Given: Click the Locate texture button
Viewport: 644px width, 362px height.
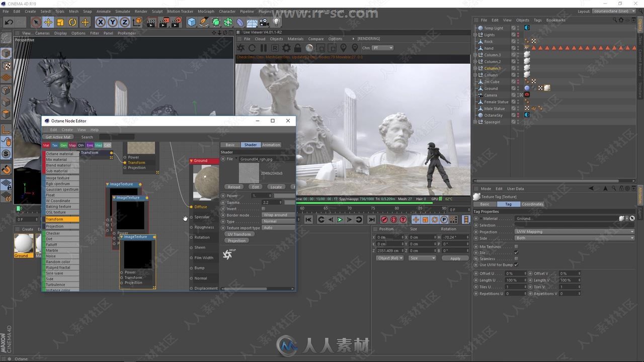Looking at the screenshot, I should coord(276,187).
